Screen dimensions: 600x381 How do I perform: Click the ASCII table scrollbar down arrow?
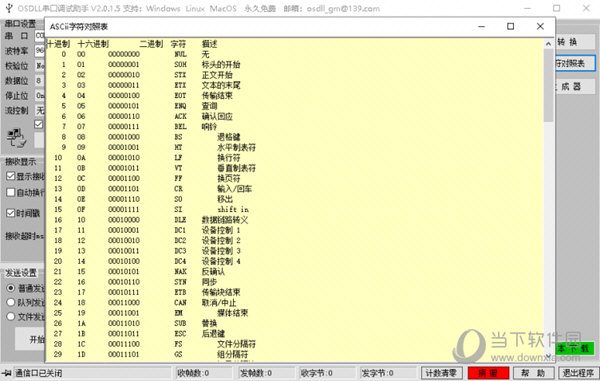548,357
